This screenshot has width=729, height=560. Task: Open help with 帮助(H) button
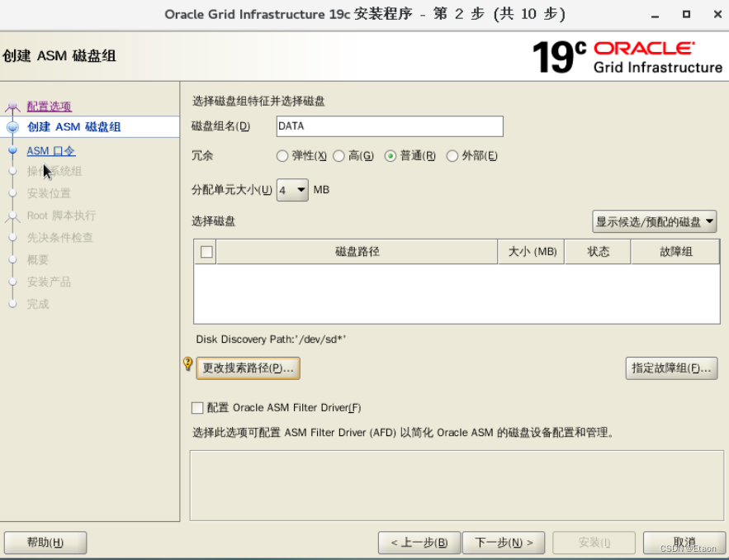click(45, 543)
